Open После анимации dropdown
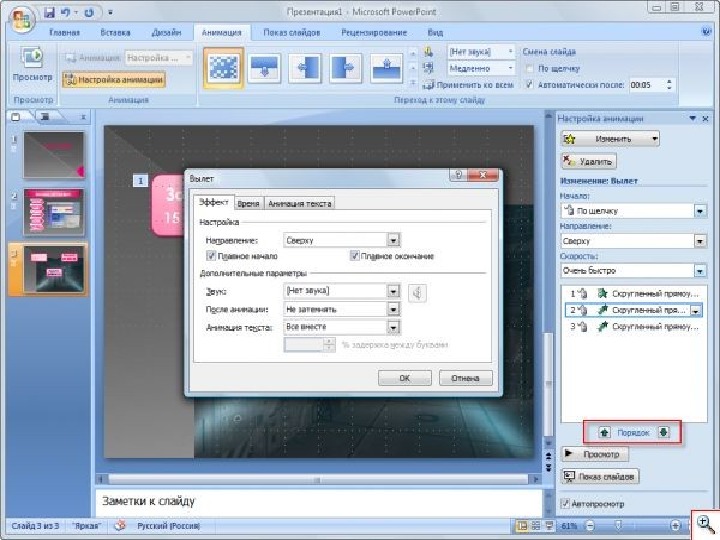The height and width of the screenshot is (540, 720). [x=394, y=309]
